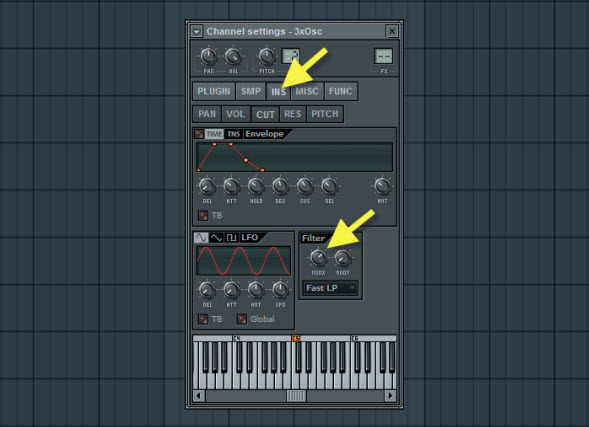Select the RES envelope target

coord(293,114)
